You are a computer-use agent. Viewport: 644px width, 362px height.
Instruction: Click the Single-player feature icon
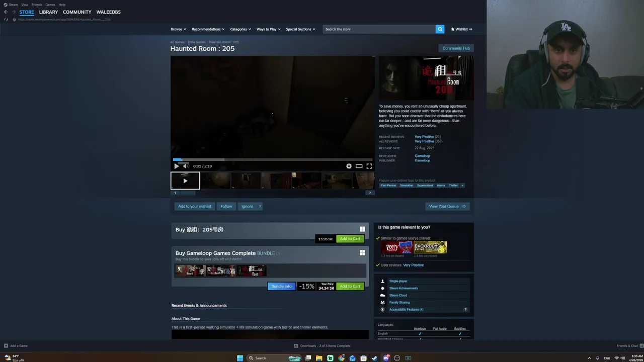tap(382, 281)
